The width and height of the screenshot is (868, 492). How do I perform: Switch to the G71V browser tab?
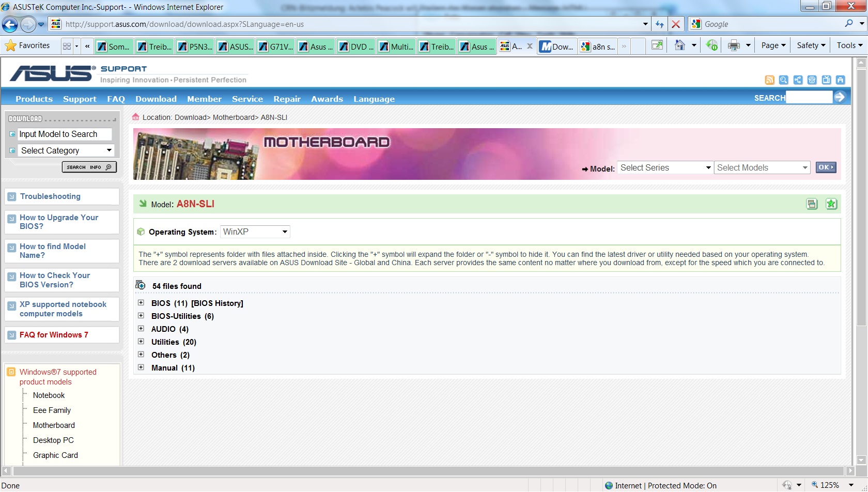click(x=275, y=47)
